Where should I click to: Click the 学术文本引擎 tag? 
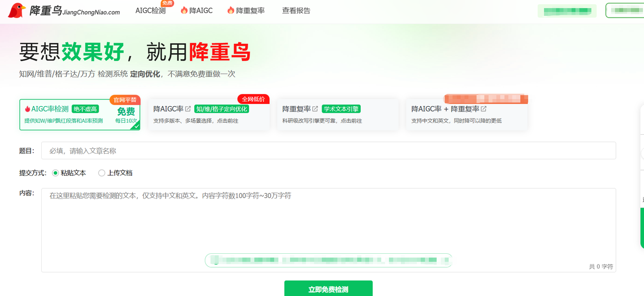pyautogui.click(x=341, y=109)
